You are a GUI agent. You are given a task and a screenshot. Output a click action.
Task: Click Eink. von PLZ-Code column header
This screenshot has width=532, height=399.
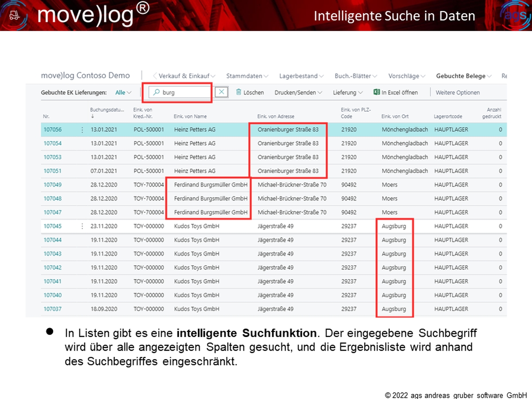point(356,113)
